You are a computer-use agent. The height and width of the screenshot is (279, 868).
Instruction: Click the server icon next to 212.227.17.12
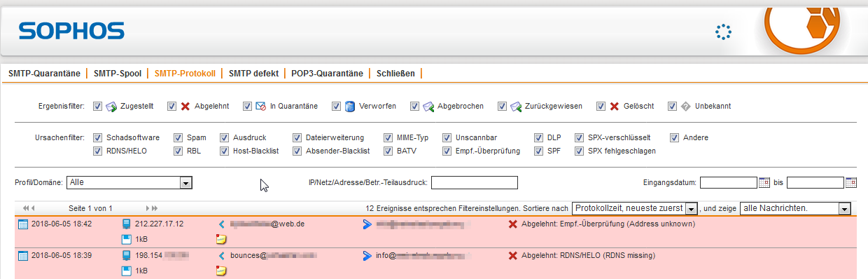pos(126,224)
